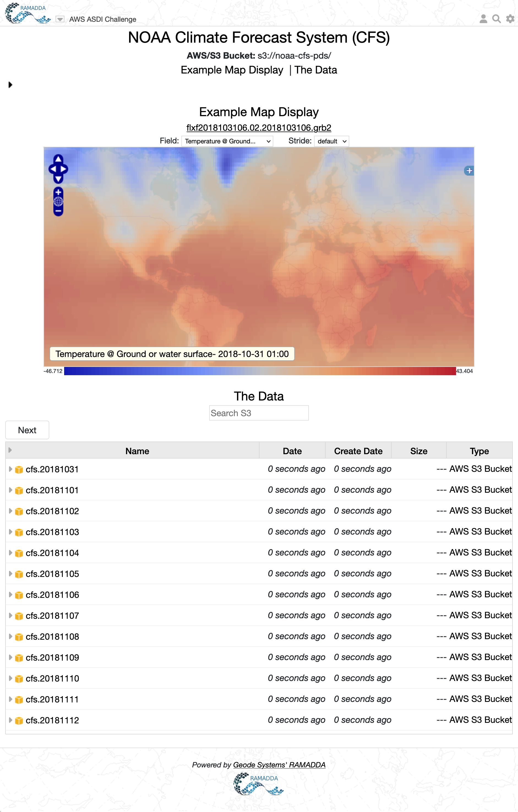This screenshot has height=812, width=518.
Task: Sort table by Type column
Action: [x=479, y=451]
